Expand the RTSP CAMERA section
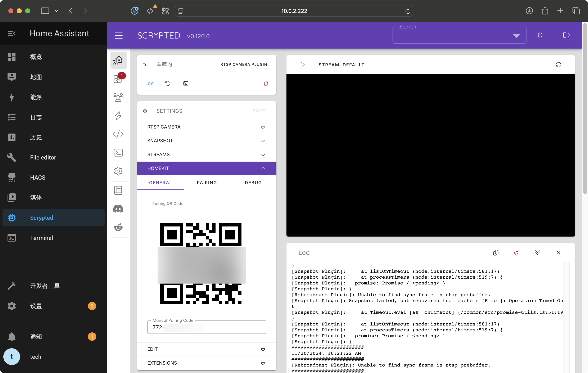This screenshot has width=588, height=373. click(207, 127)
